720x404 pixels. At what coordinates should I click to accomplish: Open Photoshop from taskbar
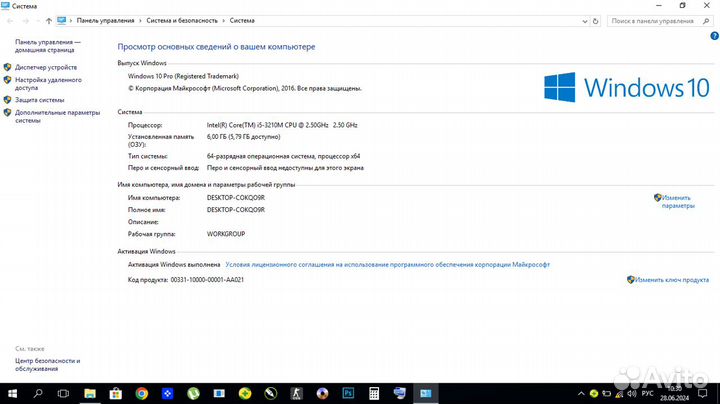348,393
